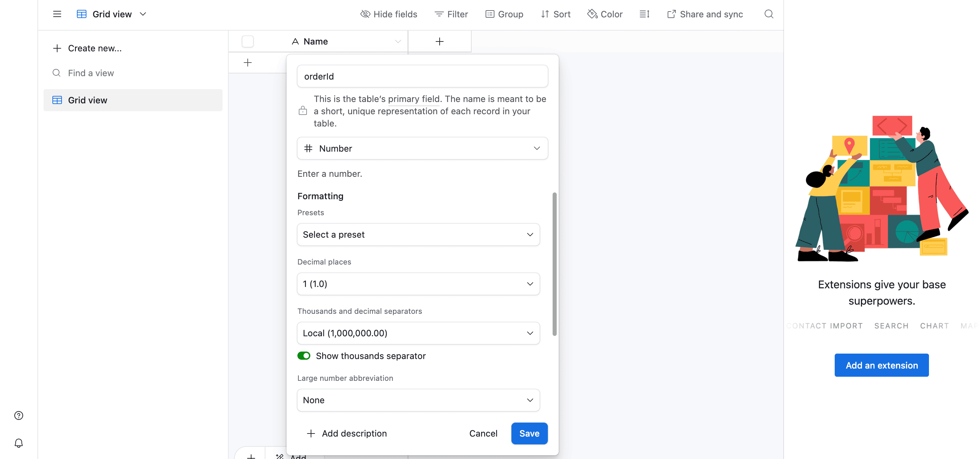The height and width of the screenshot is (459, 980).
Task: Add a new field with plus column header
Action: tap(439, 41)
